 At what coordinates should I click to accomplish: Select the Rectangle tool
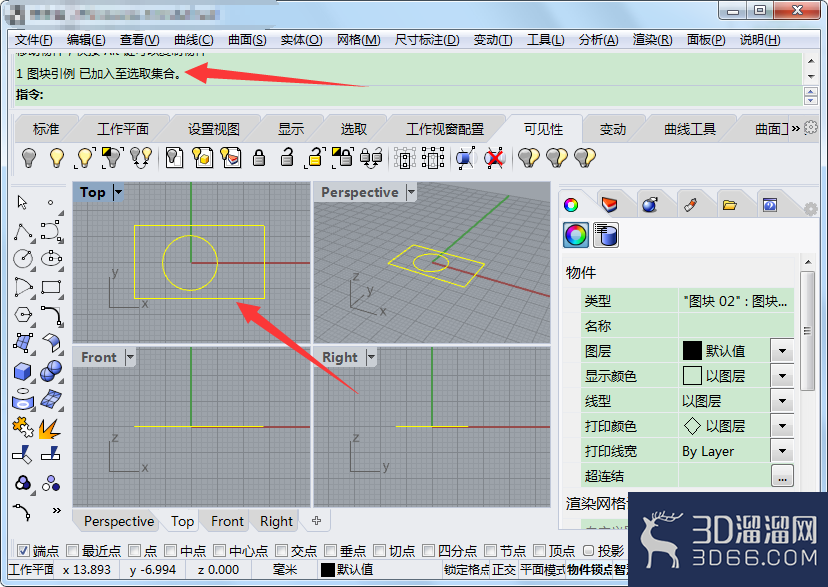pyautogui.click(x=51, y=287)
